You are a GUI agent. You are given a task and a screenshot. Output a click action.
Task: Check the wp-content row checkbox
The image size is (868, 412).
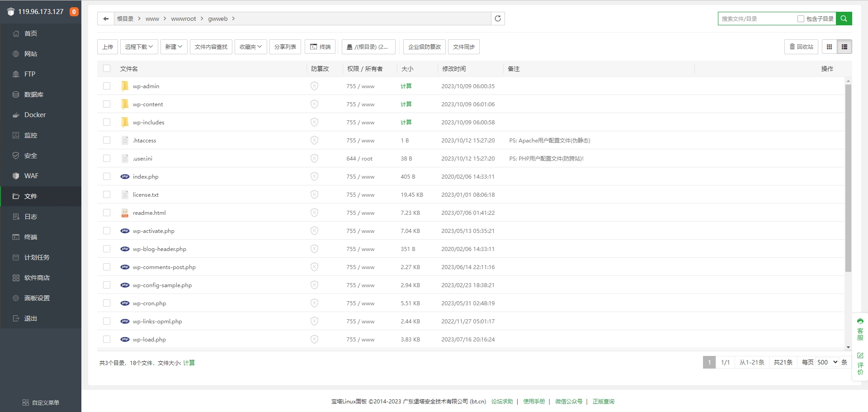pos(107,104)
